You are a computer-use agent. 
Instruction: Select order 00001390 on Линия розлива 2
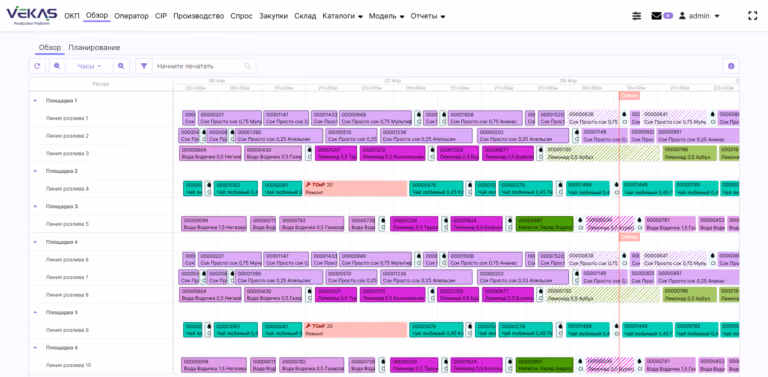279,136
